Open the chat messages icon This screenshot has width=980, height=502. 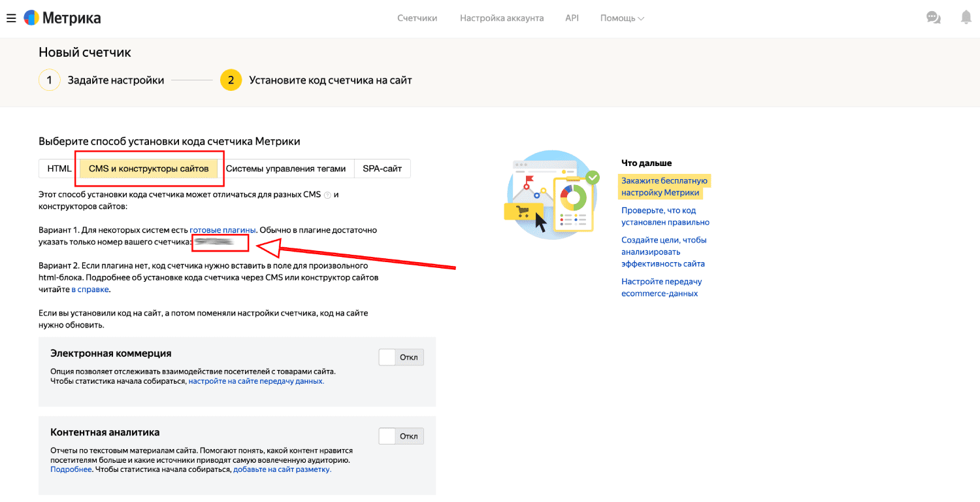pyautogui.click(x=934, y=18)
